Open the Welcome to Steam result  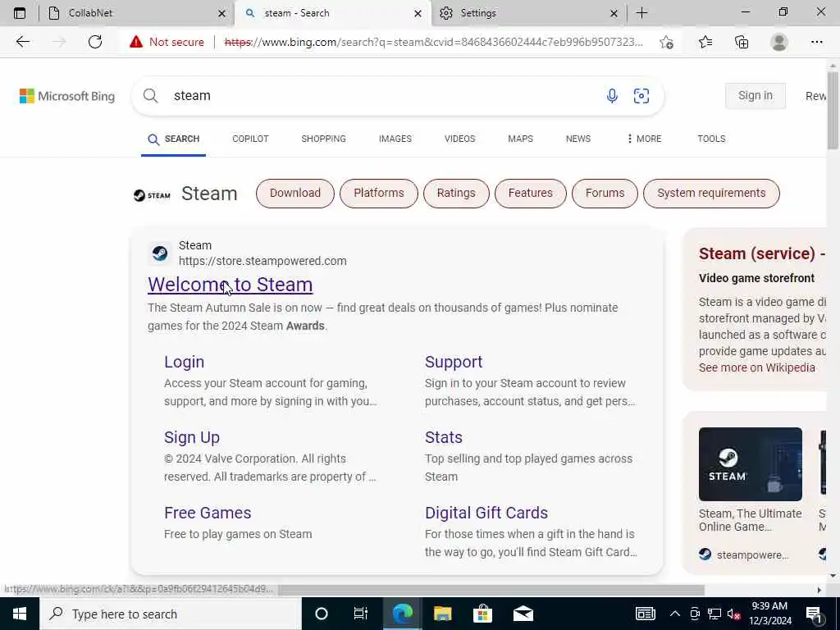[x=231, y=285]
